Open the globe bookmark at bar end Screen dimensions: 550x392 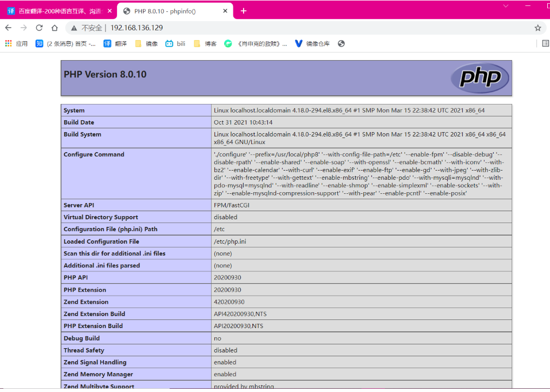click(x=341, y=43)
